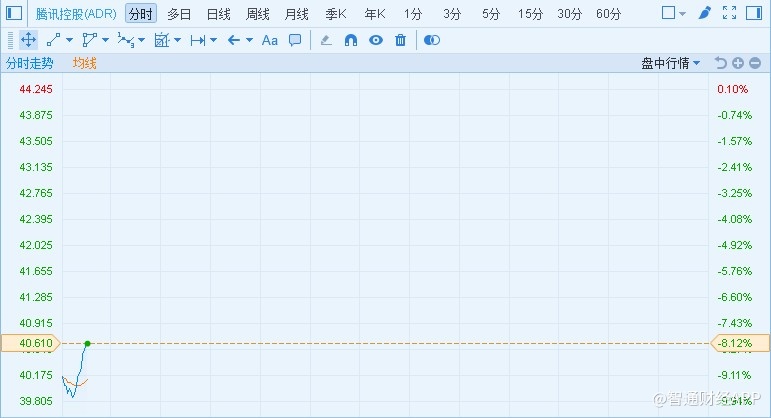Toggle the magnet snap mode
771x418 pixels.
(x=351, y=40)
